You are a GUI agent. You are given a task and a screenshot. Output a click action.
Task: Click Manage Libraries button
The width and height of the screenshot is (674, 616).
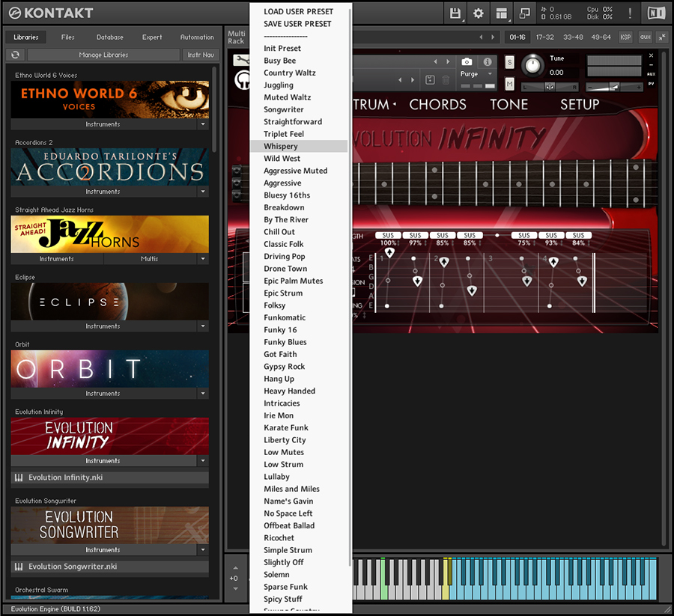pyautogui.click(x=103, y=55)
